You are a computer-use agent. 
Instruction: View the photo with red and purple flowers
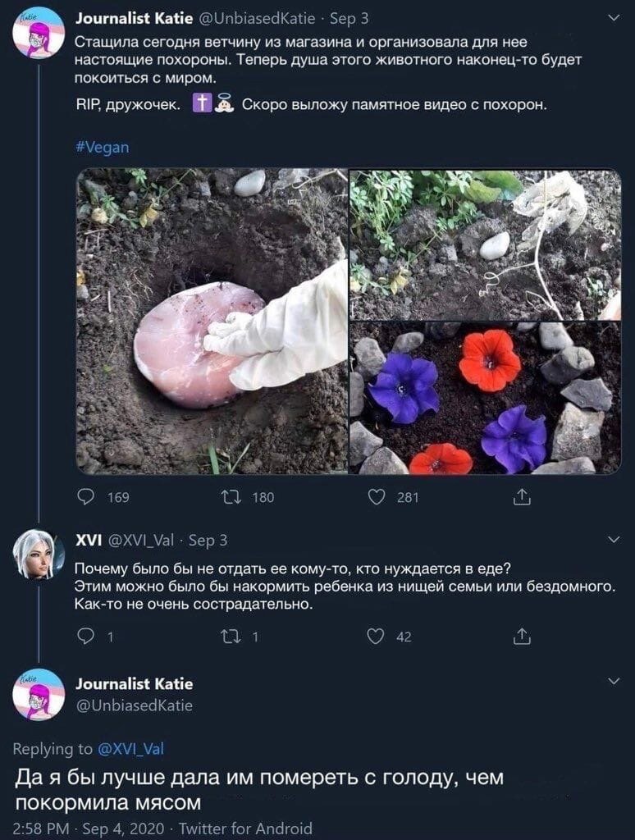point(486,399)
